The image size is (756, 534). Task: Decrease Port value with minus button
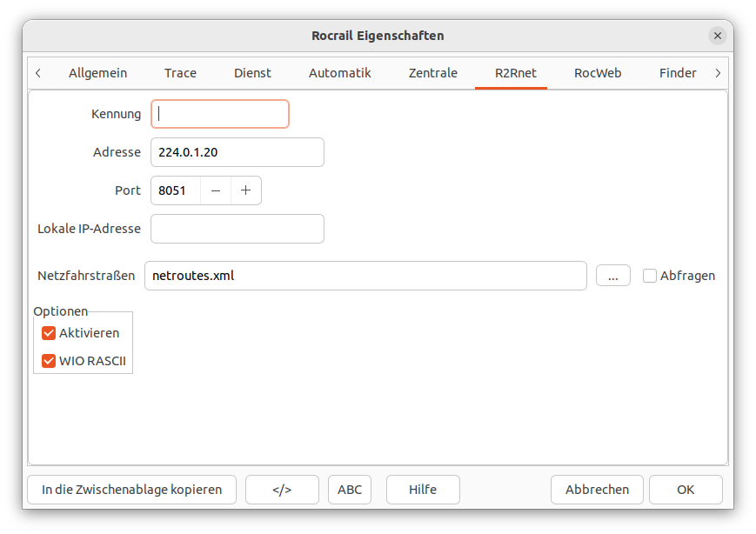coord(216,190)
